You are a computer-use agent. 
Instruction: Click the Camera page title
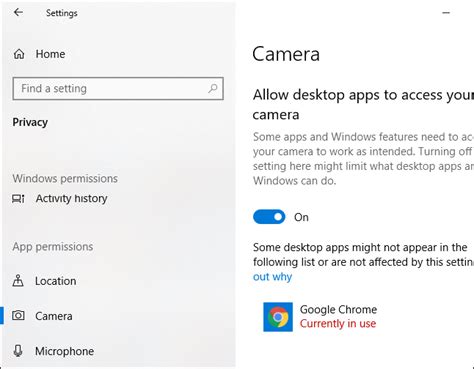pyautogui.click(x=286, y=54)
